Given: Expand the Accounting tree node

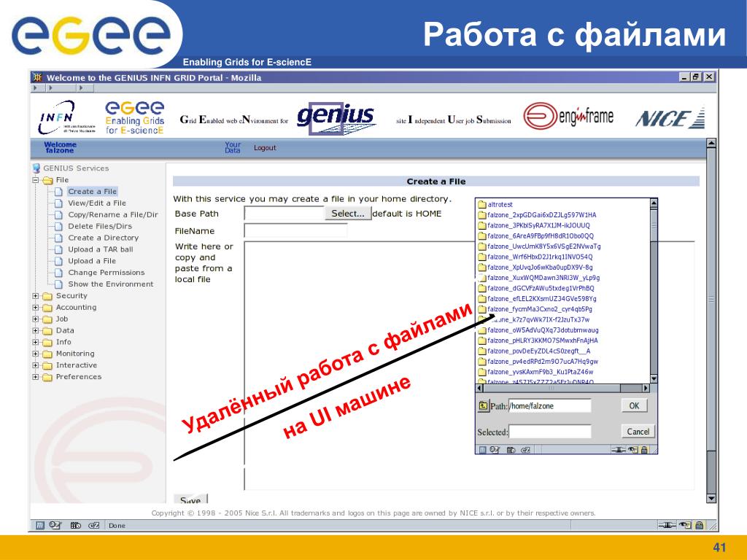Looking at the screenshot, I should (35, 308).
